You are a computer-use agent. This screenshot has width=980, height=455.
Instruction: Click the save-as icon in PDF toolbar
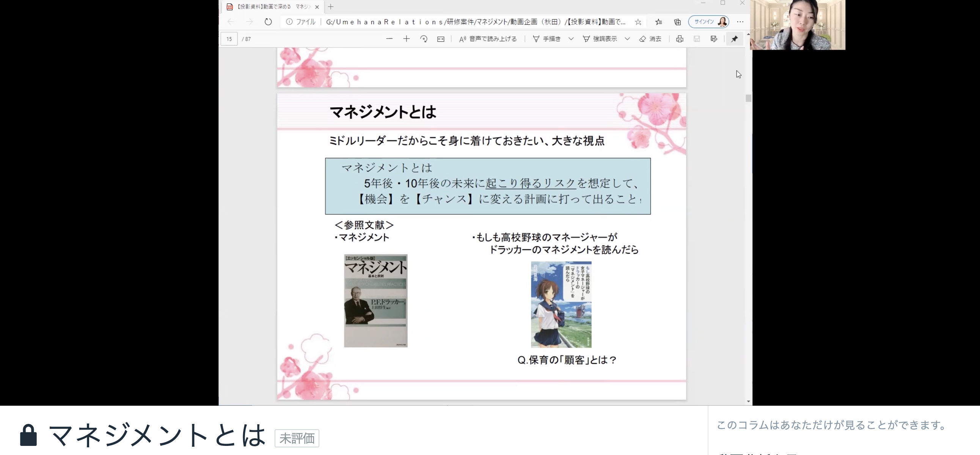[714, 39]
